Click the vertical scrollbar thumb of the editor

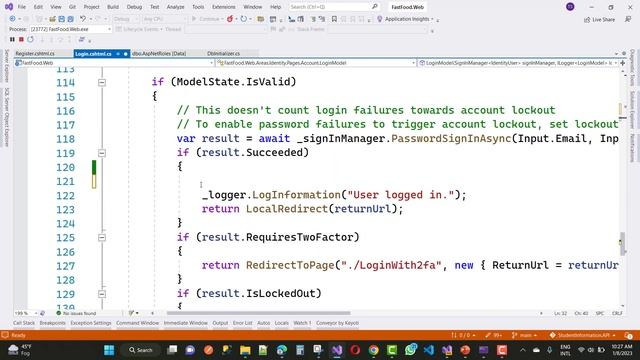[622, 244]
